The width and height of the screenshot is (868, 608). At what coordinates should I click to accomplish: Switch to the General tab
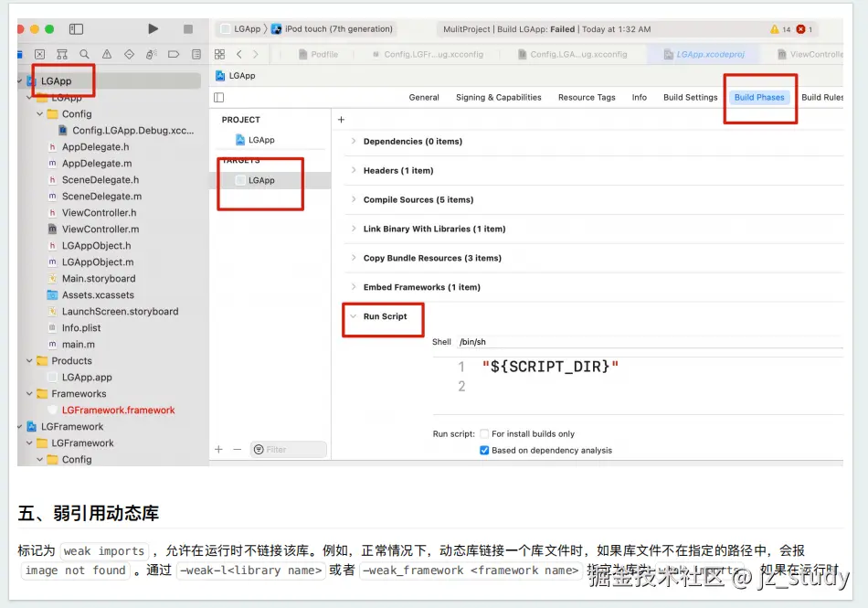(424, 98)
